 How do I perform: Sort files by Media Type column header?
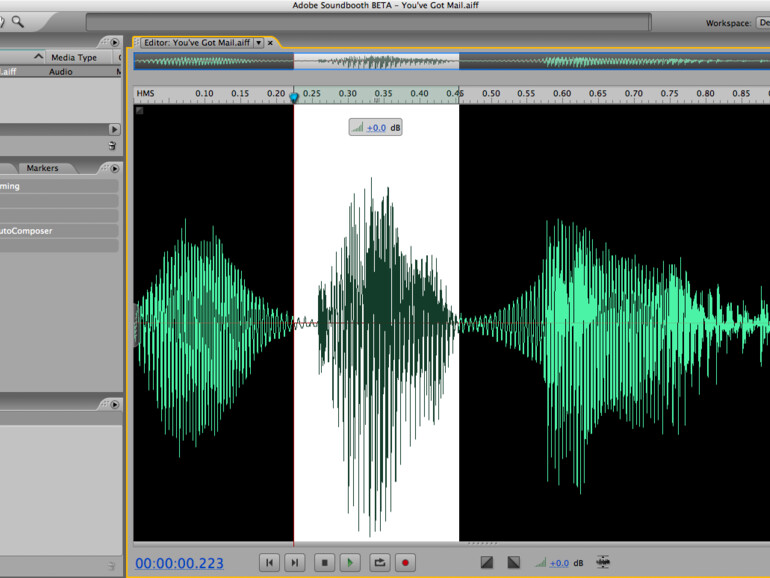coord(73,58)
